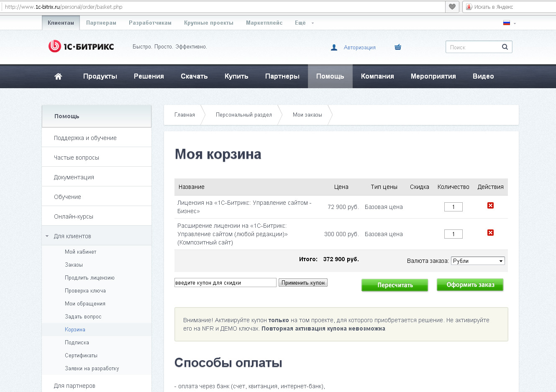Image resolution: width=556 pixels, height=392 pixels.
Task: Open the Продукты main menu
Action: [x=100, y=76]
